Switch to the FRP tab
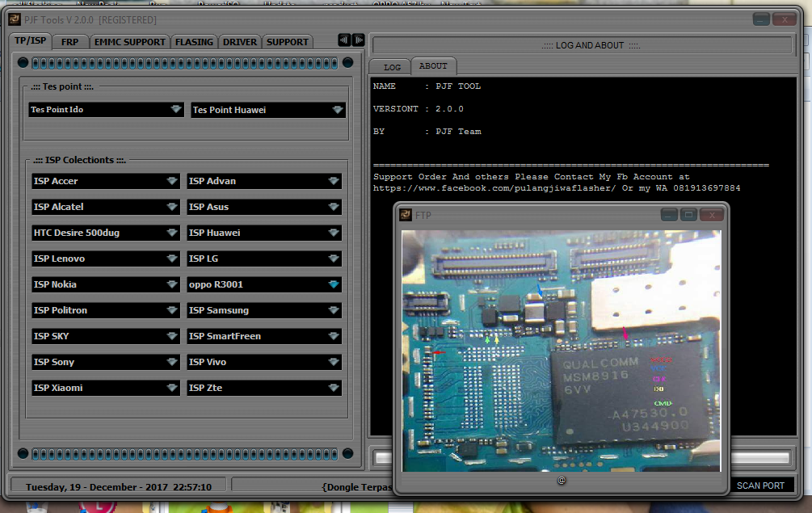The image size is (812, 513). click(70, 41)
